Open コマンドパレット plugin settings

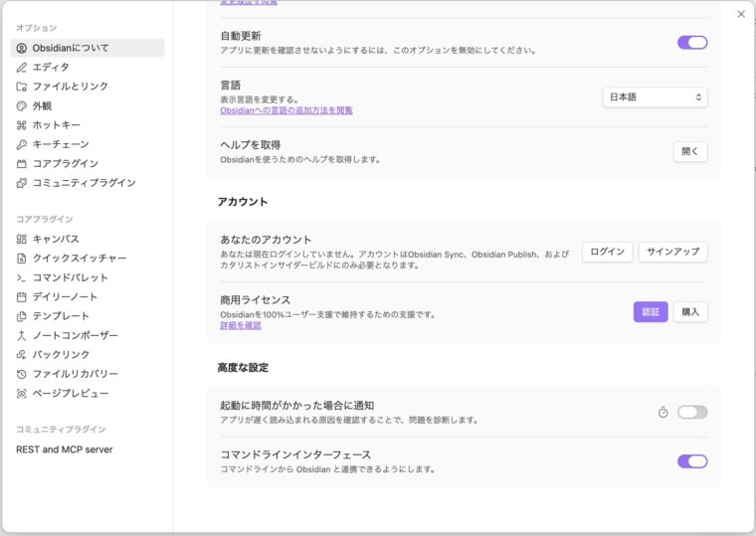coord(88,277)
